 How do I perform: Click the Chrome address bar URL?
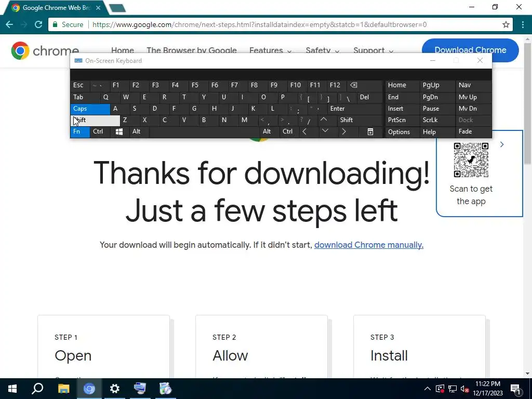click(260, 24)
